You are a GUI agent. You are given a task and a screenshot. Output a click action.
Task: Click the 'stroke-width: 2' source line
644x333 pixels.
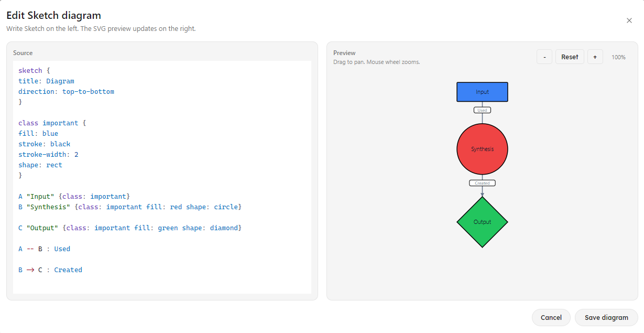[48, 154]
